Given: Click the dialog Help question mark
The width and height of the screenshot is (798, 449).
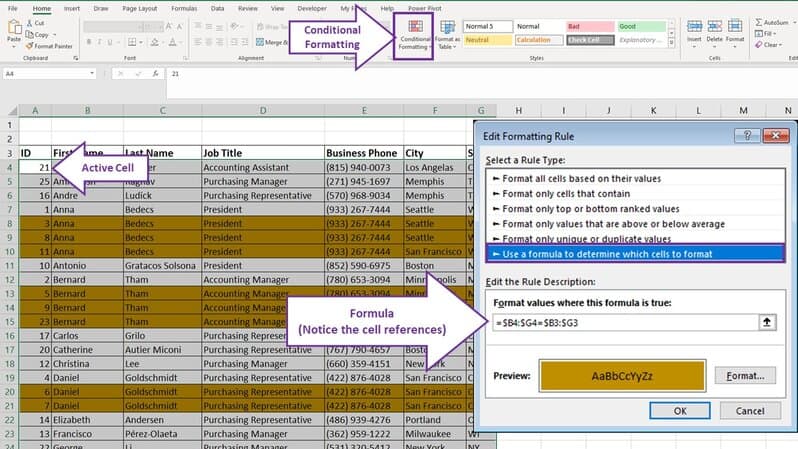Looking at the screenshot, I should 747,135.
